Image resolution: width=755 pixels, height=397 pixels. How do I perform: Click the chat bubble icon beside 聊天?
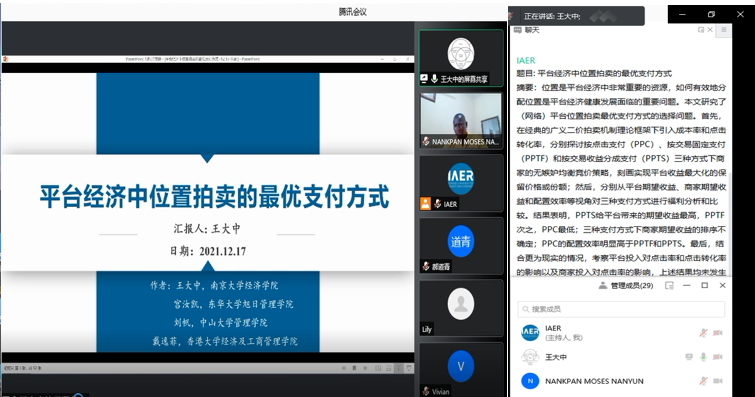pyautogui.click(x=518, y=30)
